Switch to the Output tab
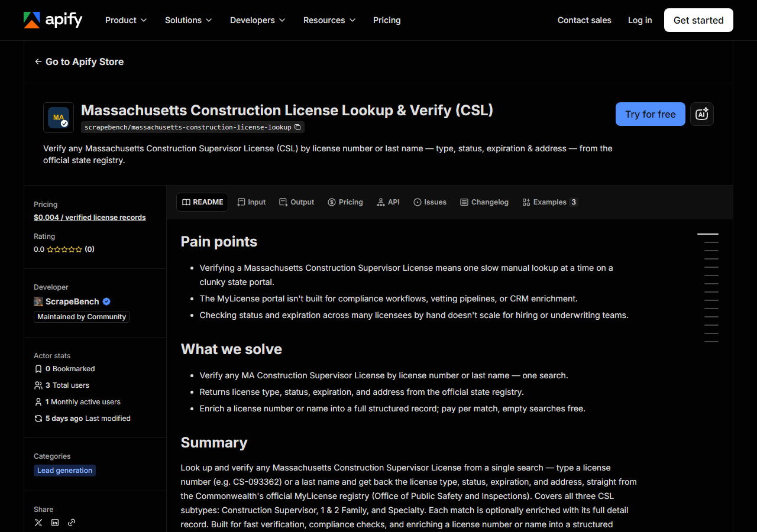 pos(297,202)
